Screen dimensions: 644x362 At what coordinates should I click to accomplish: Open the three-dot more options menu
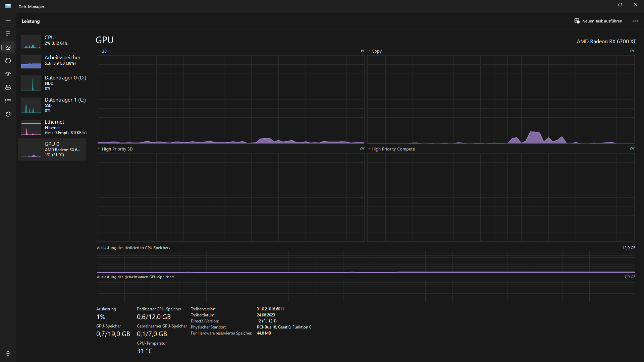(635, 21)
